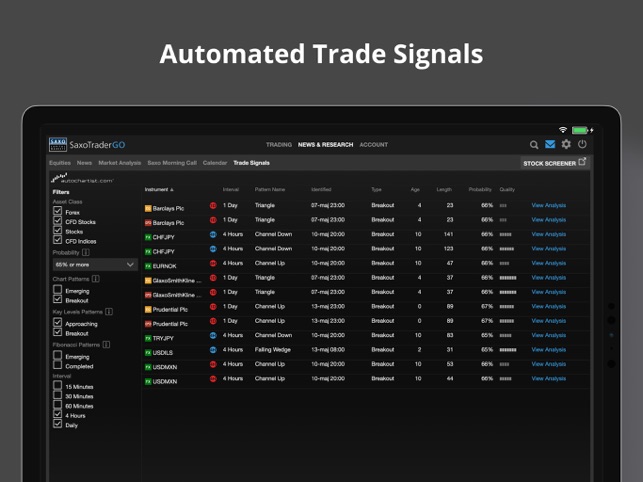Sort by the Identified column header
Screen dimensions: 643x482
pyautogui.click(x=321, y=190)
